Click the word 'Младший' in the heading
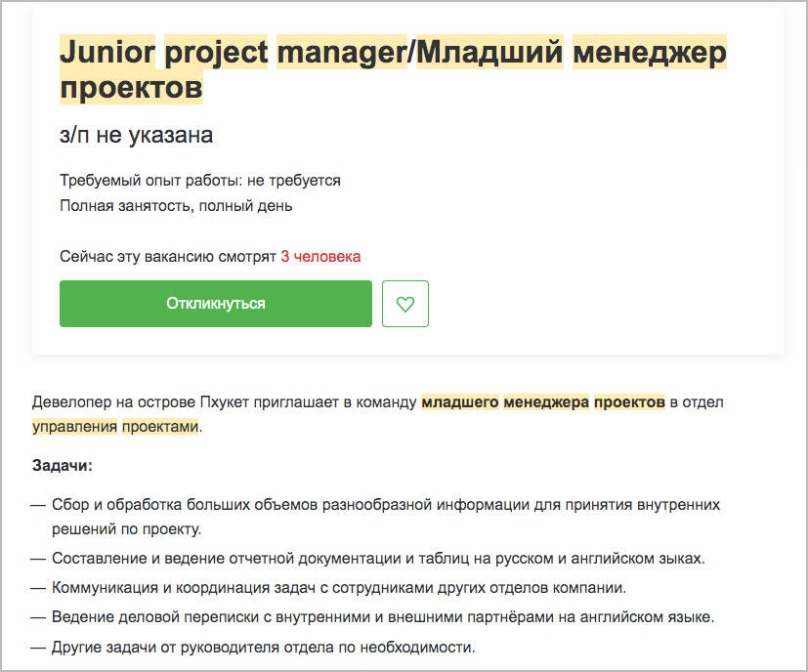This screenshot has height=672, width=808. pos(489,52)
